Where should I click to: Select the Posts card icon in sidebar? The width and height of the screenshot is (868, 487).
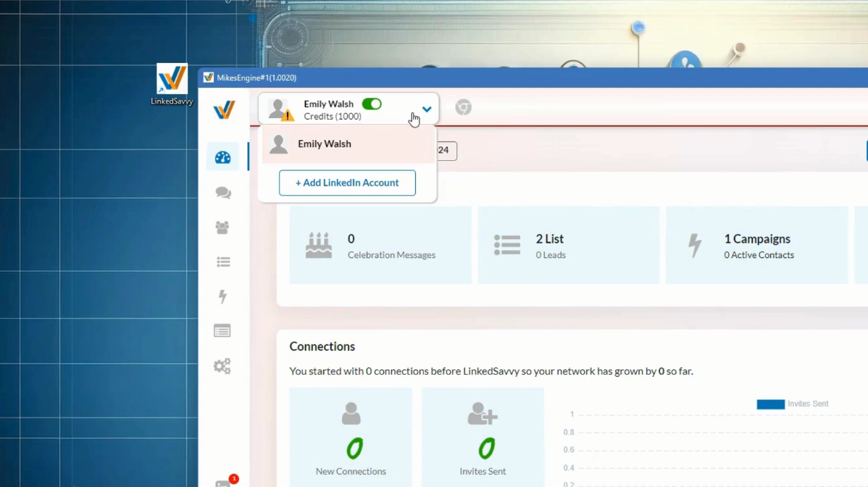222,330
